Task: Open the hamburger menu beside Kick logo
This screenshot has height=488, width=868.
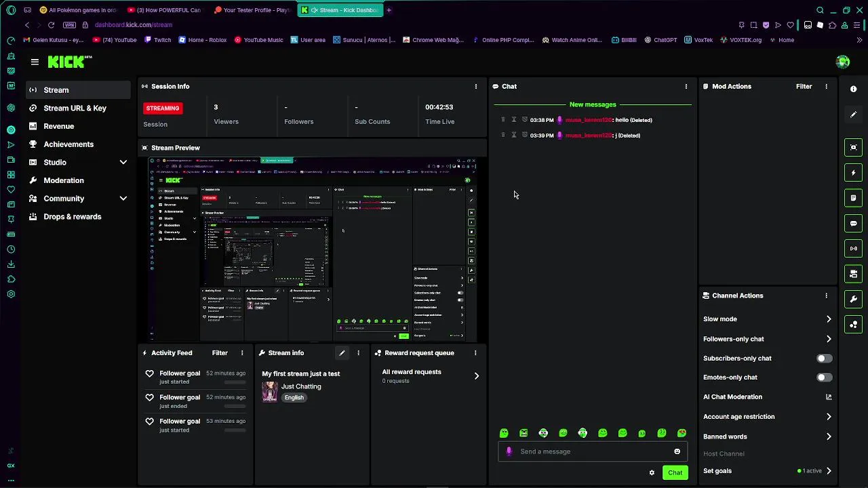Action: 35,62
